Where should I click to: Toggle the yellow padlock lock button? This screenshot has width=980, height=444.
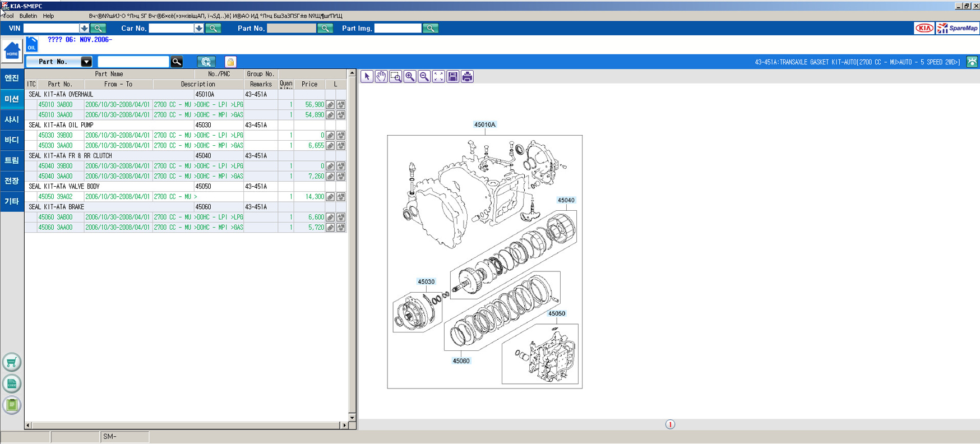(x=230, y=62)
